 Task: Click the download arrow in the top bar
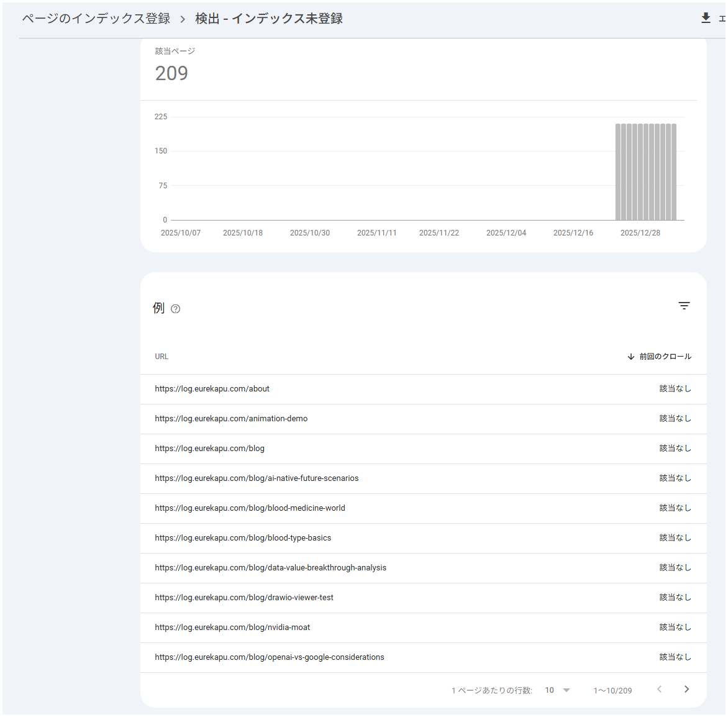[x=706, y=18]
